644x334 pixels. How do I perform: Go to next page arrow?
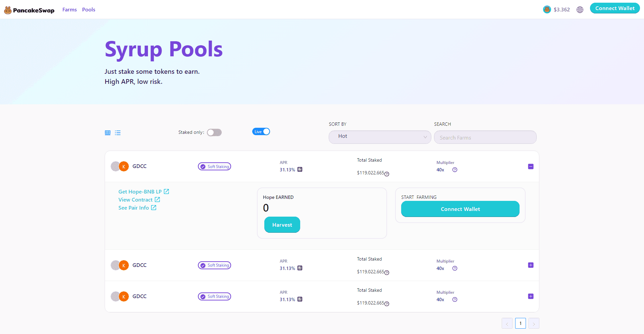click(534, 323)
